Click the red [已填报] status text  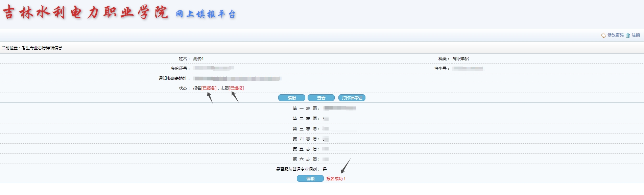tap(236, 88)
